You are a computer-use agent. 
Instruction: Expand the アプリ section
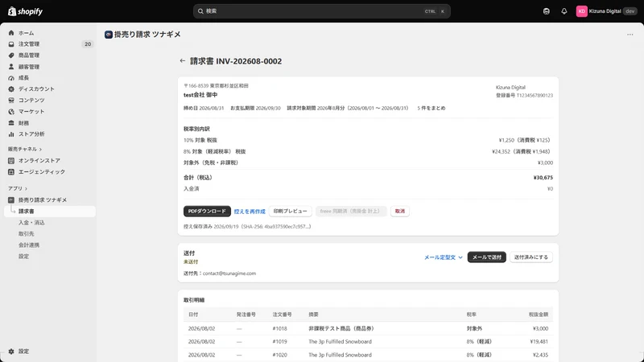[x=18, y=188]
